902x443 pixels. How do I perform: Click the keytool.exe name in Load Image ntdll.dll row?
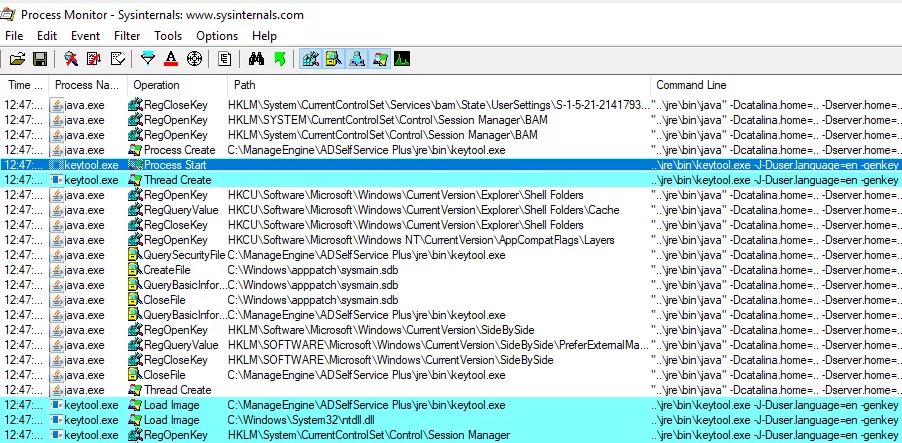[x=91, y=420]
